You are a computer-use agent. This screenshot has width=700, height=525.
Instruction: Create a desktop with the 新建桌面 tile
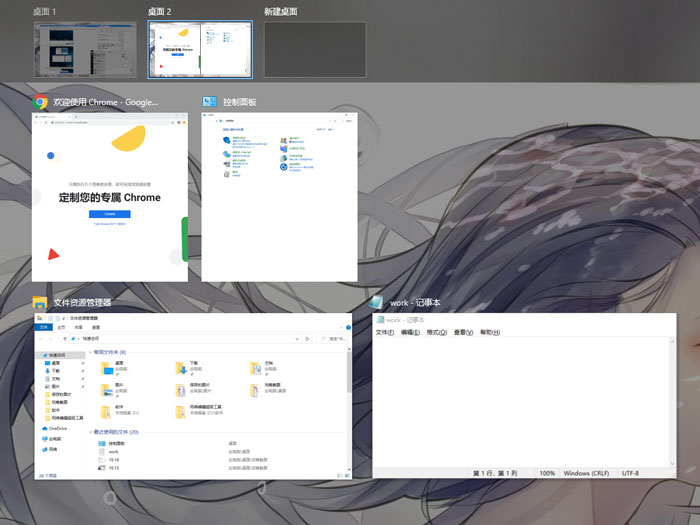tap(315, 49)
